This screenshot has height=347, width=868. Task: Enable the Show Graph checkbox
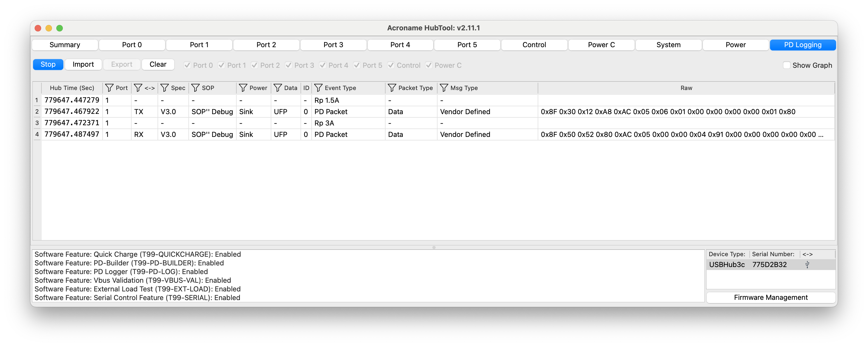pos(787,65)
